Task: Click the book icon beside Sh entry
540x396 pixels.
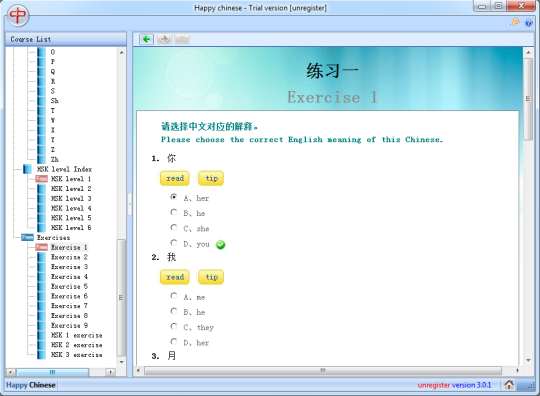Action: tap(41, 101)
